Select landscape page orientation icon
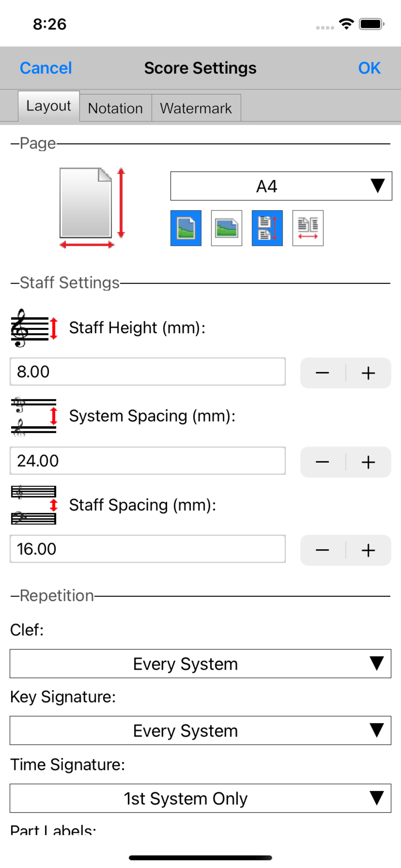The width and height of the screenshot is (401, 868). pos(227,228)
